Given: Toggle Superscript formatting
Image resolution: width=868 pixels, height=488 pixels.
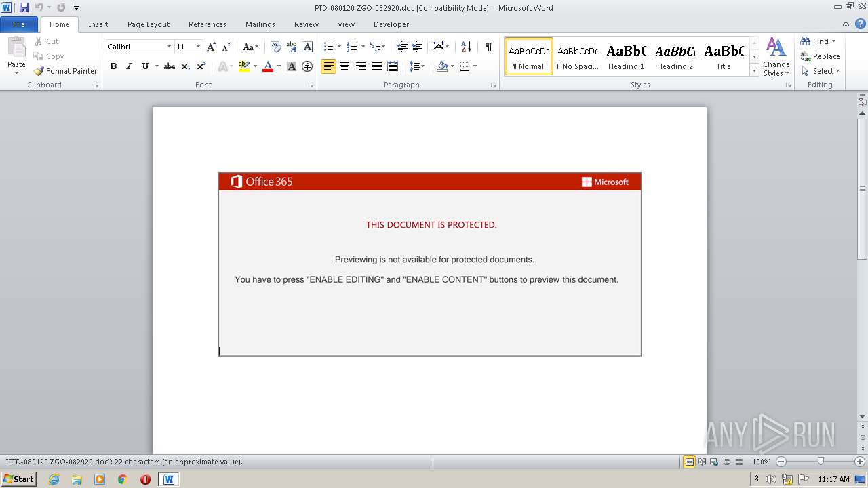Looking at the screenshot, I should click(x=201, y=66).
